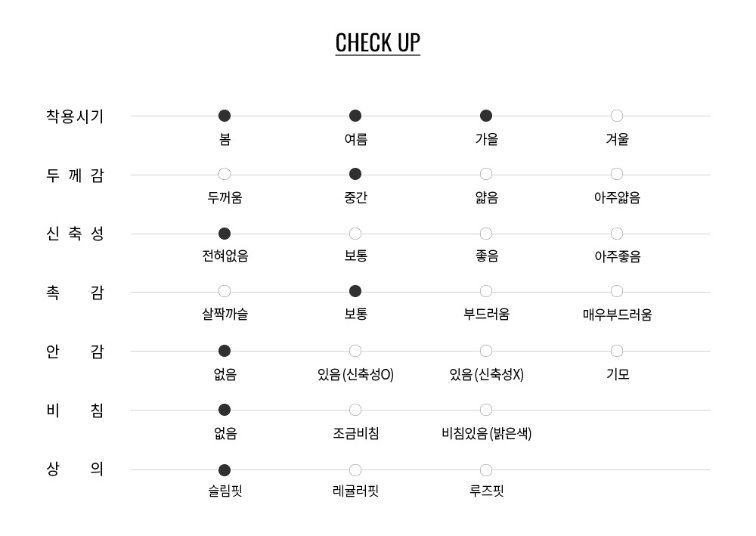The width and height of the screenshot is (756, 536).
Task: Select 살짝까슬 texture circle
Action: click(x=225, y=292)
